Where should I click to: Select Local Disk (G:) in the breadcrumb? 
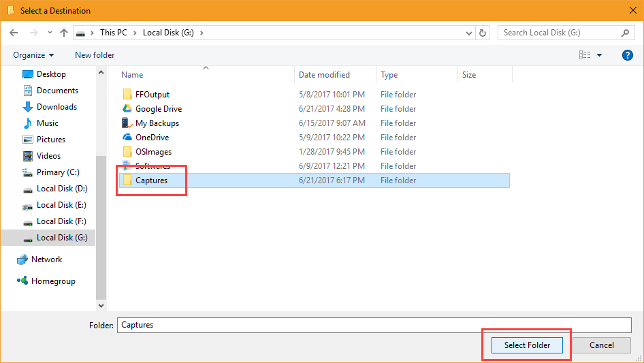click(x=168, y=33)
